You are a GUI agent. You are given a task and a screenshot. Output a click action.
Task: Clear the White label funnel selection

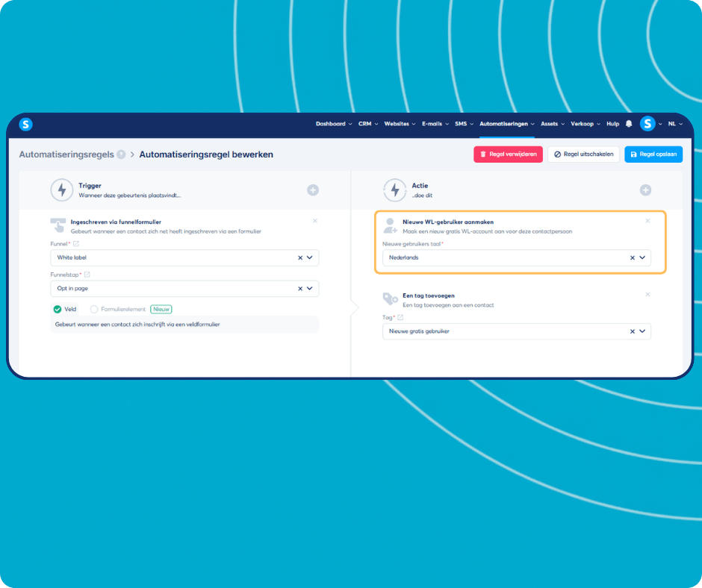[x=300, y=257]
